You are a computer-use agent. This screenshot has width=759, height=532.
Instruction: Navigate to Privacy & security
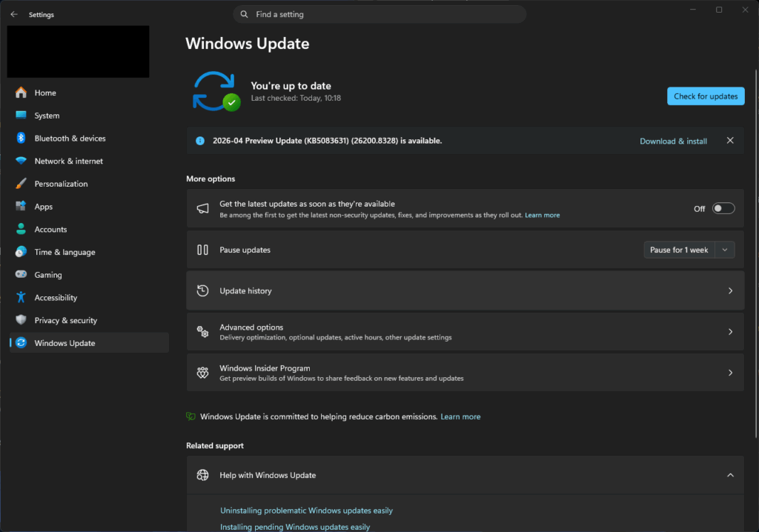89,320
